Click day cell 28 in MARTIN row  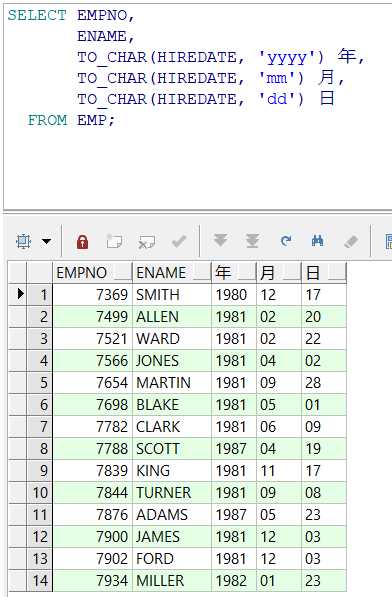point(323,383)
